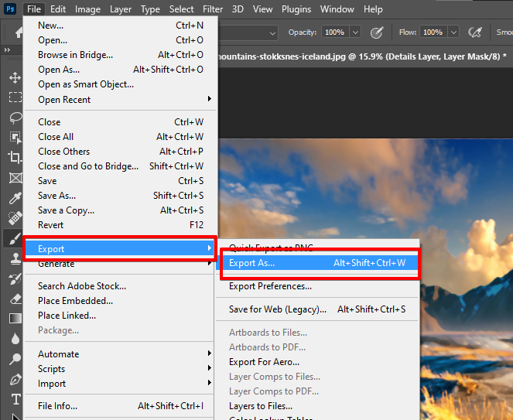Viewport: 513px width, 420px height.
Task: Choose Save a Copy... entry
Action: click(121, 210)
